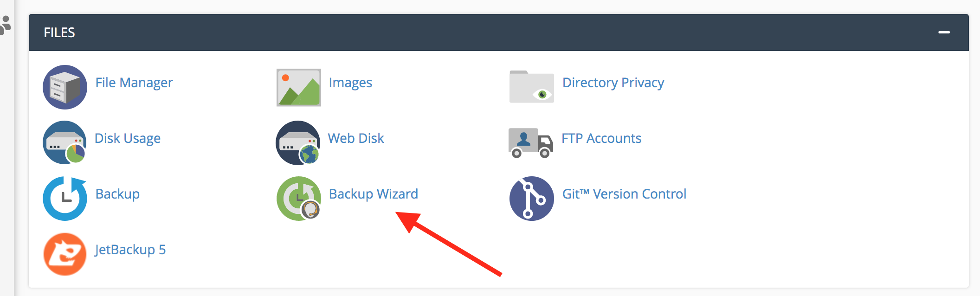Open the Directory Privacy text link
The image size is (980, 296).
613,83
